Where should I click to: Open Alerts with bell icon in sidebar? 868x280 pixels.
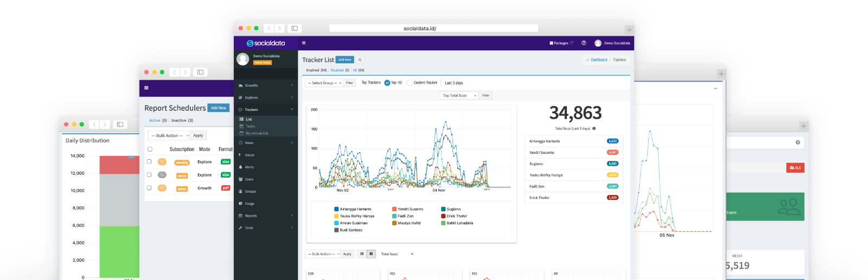point(249,167)
